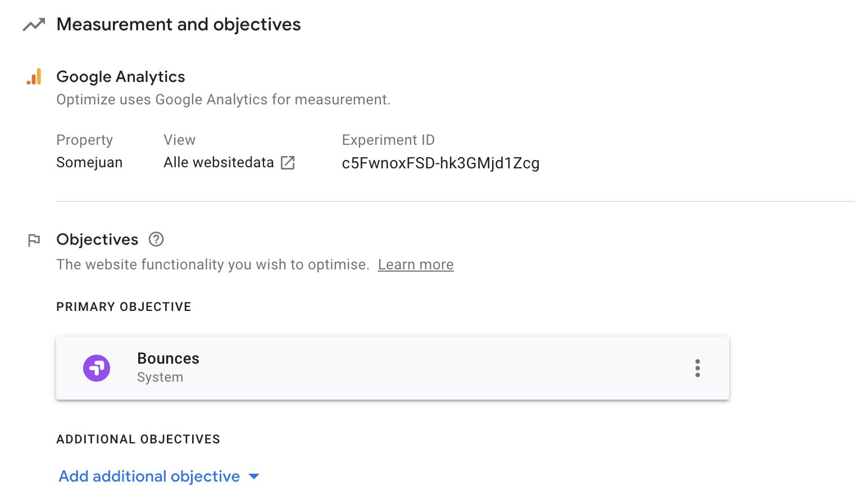
Task: Open the Alle websitedata view link
Action: click(x=219, y=163)
